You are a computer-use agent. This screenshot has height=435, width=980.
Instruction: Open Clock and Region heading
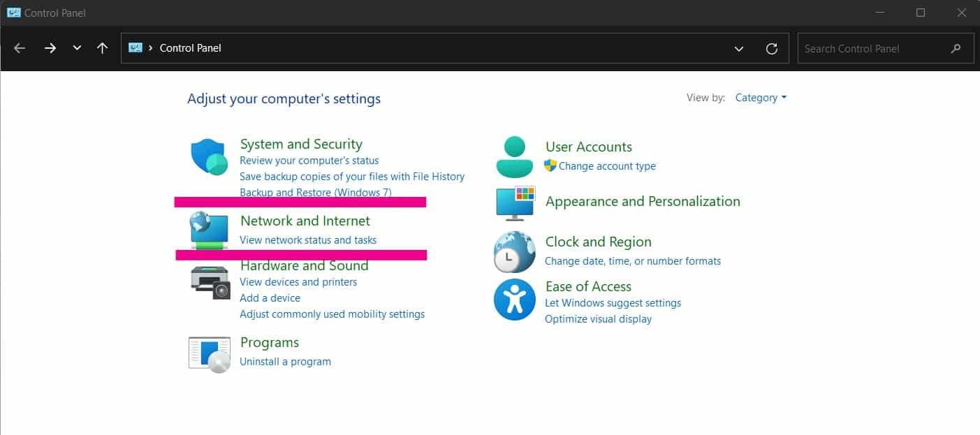pyautogui.click(x=599, y=242)
